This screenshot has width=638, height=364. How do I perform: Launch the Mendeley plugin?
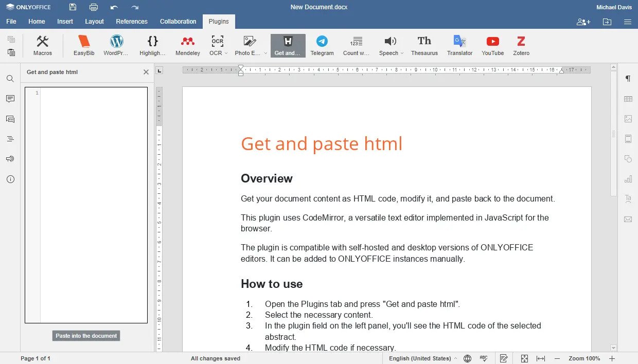tap(188, 46)
